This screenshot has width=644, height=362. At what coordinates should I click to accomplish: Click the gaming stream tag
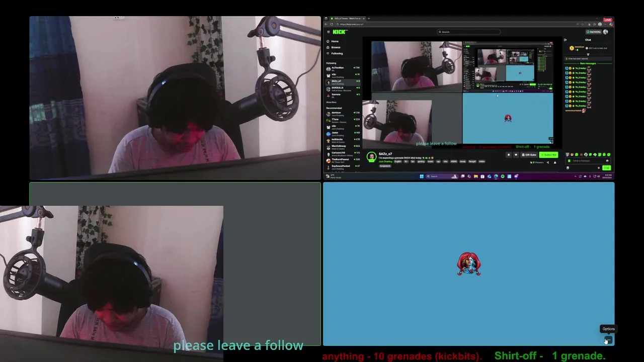tap(421, 161)
